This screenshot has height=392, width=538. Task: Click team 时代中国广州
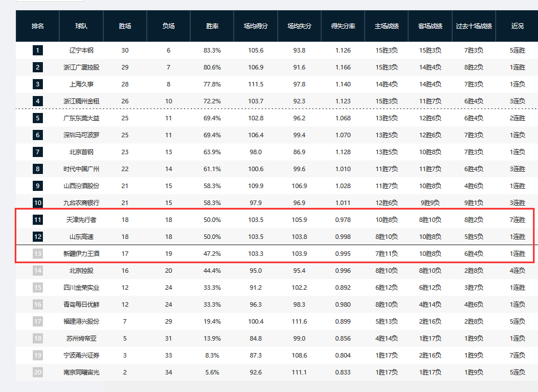click(x=81, y=169)
